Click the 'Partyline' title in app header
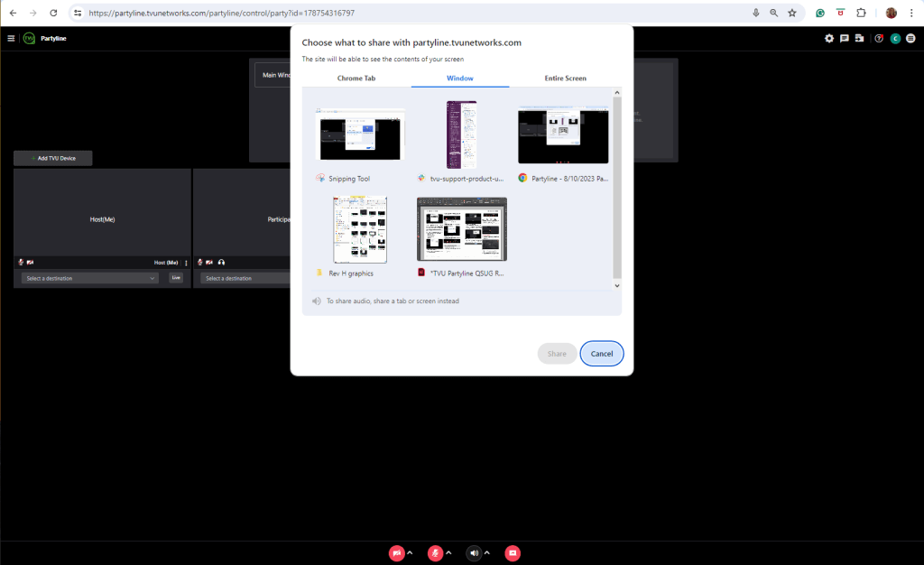 53,38
